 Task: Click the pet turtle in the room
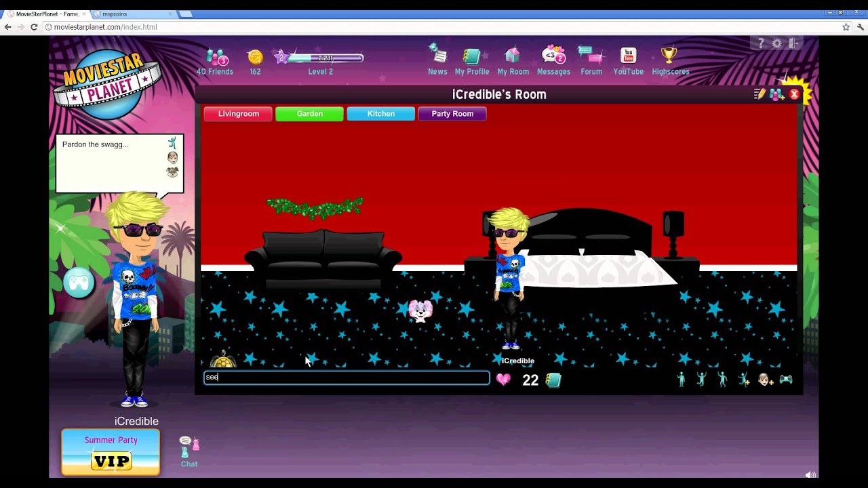tap(223, 360)
